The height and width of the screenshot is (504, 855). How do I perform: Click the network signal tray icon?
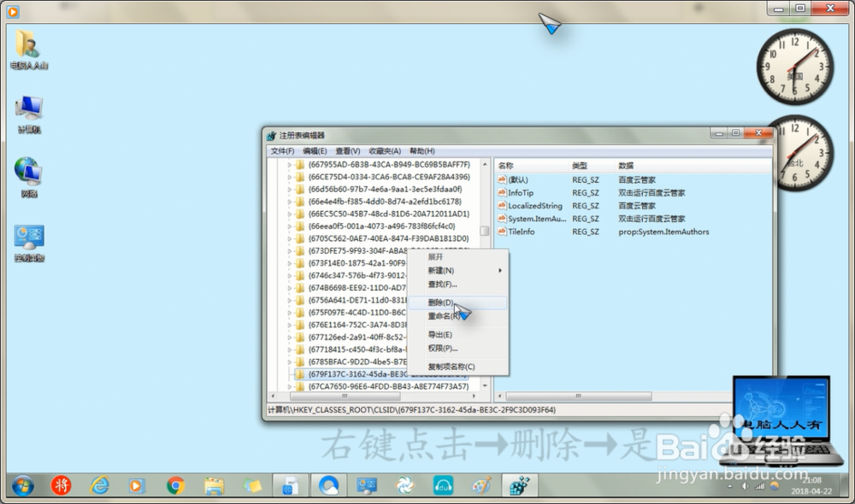(x=759, y=486)
